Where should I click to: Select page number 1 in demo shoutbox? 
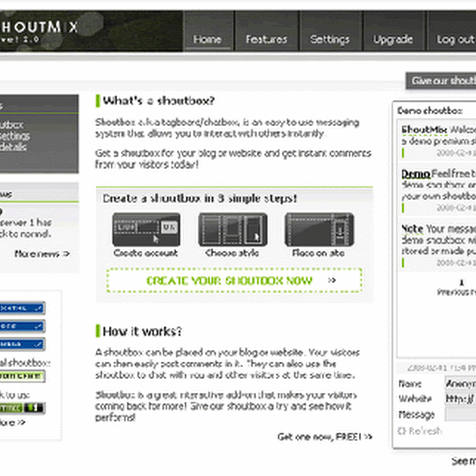tap(462, 283)
